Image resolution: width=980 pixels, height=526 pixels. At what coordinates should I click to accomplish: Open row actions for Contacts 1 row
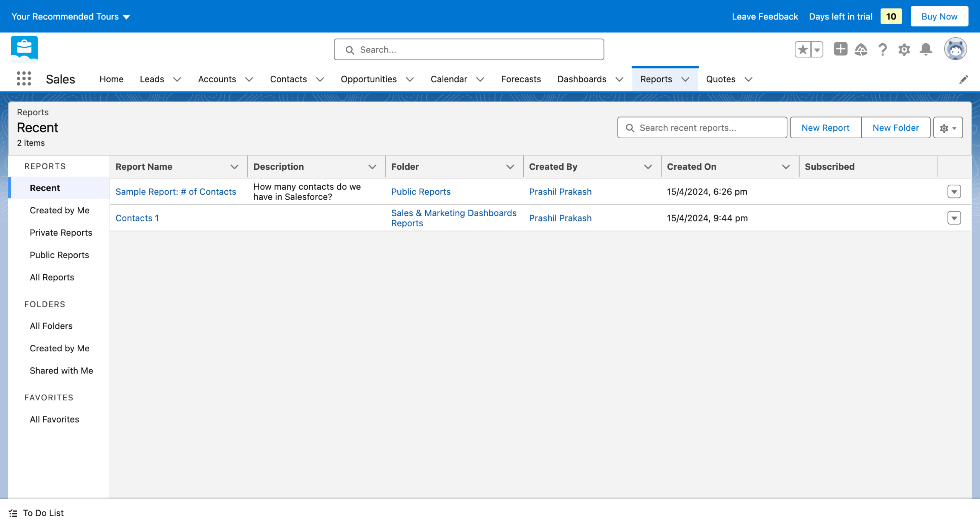(954, 218)
